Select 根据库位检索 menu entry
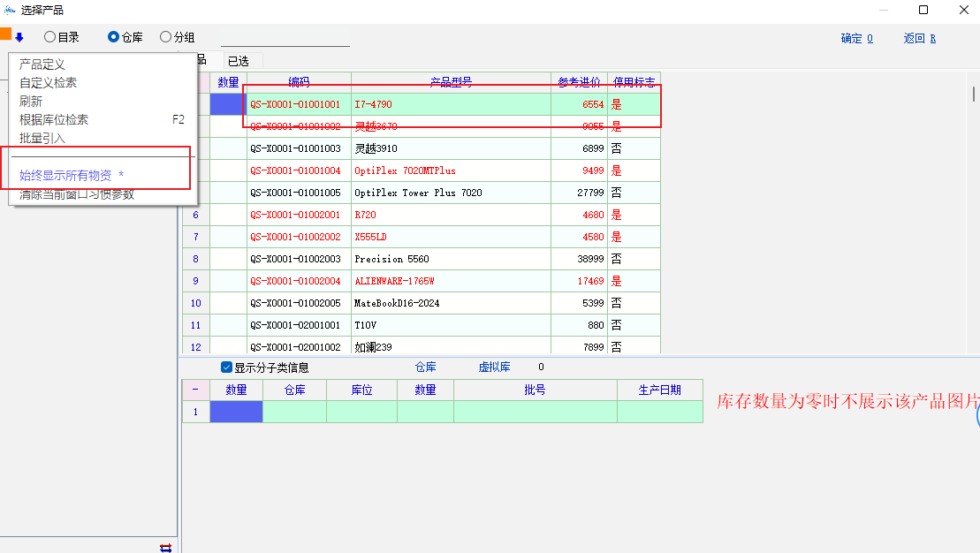The image size is (980, 553). [54, 119]
